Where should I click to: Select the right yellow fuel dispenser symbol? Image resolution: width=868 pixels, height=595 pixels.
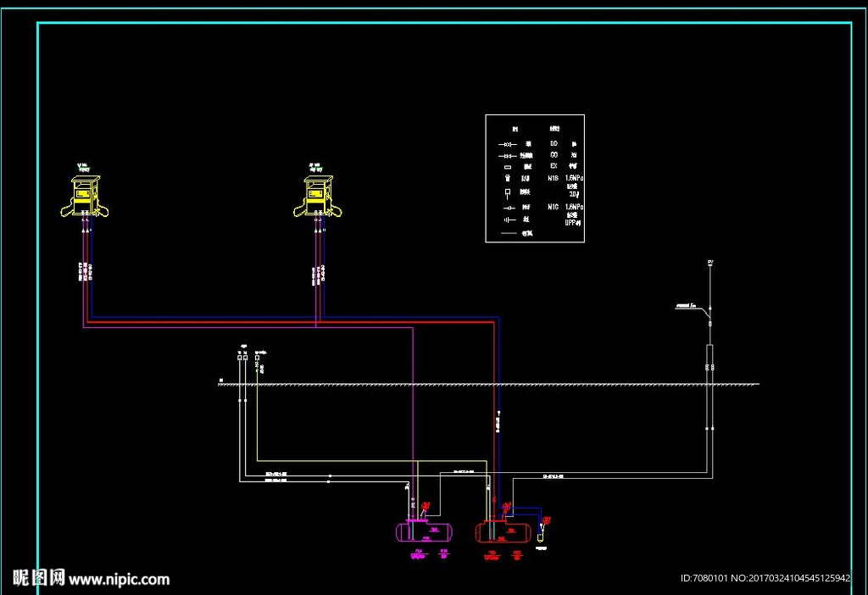pos(317,196)
